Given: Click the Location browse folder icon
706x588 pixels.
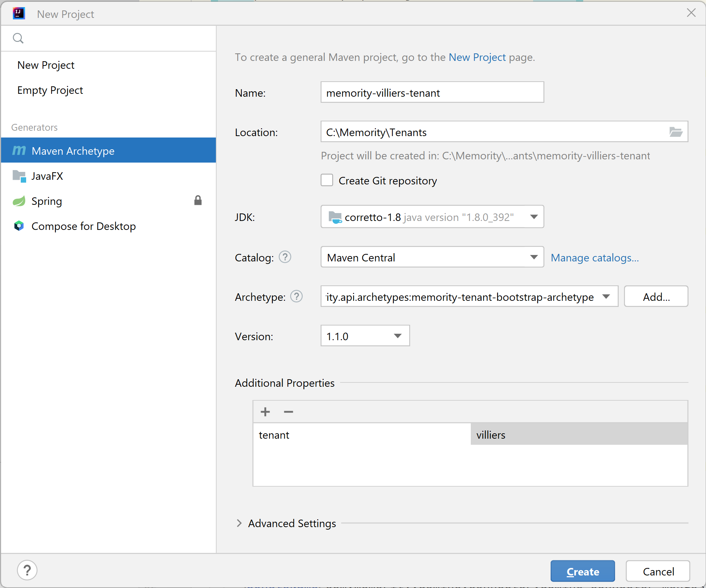Looking at the screenshot, I should pyautogui.click(x=676, y=132).
